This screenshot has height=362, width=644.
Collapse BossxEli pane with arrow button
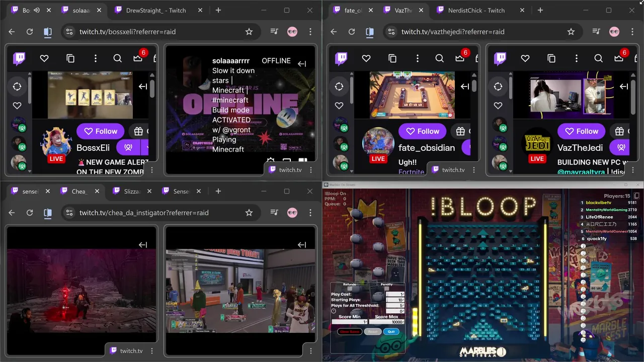[143, 86]
